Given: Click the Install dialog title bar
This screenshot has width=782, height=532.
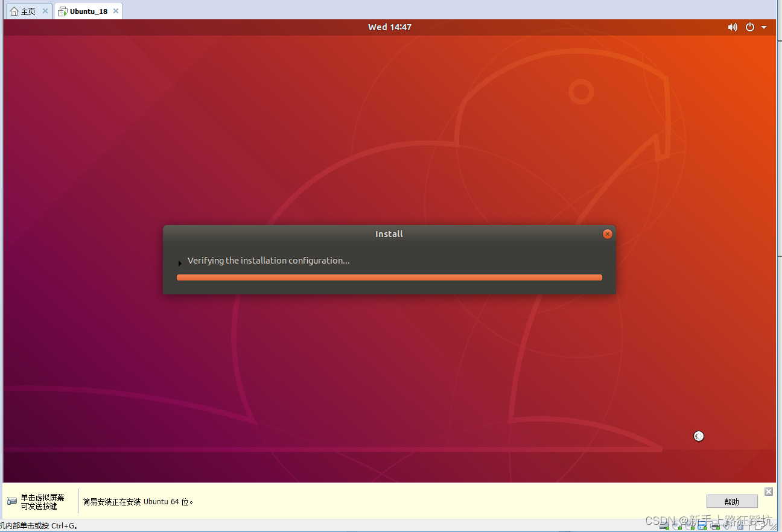Looking at the screenshot, I should [x=389, y=234].
